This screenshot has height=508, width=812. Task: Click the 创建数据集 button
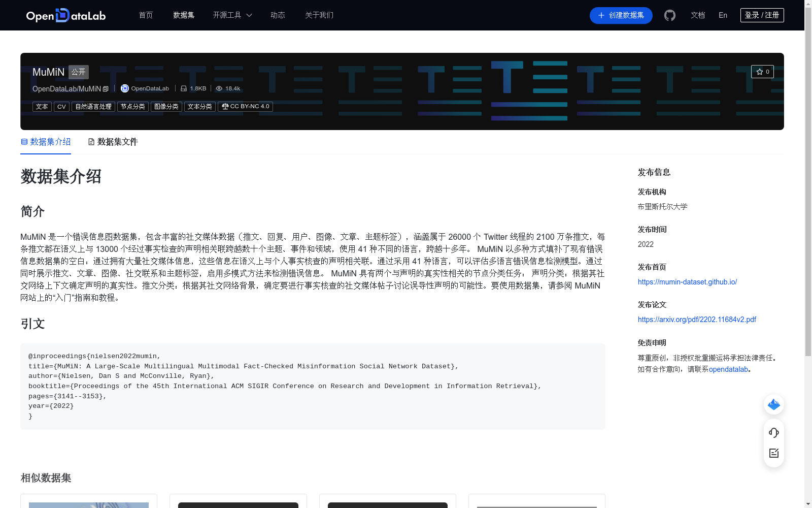click(x=621, y=15)
